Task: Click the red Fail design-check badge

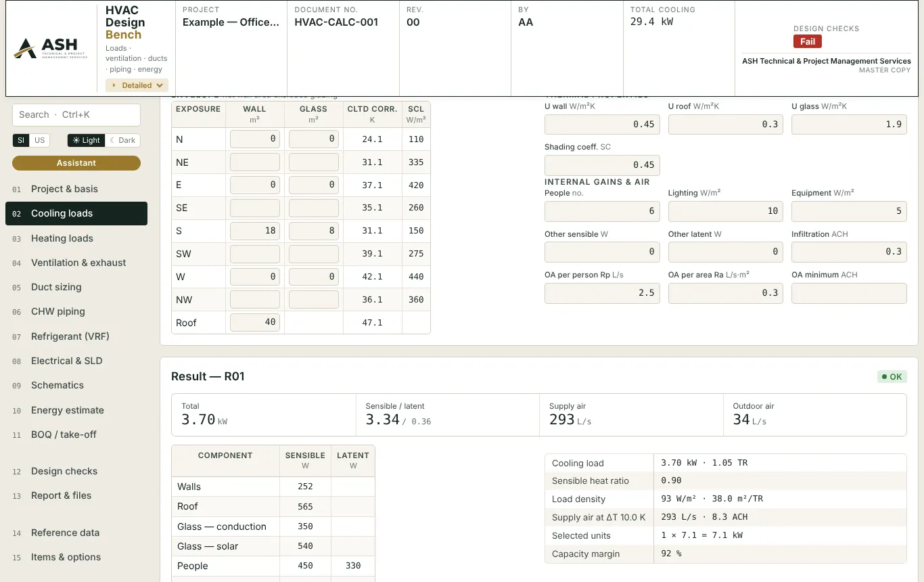Action: [x=808, y=41]
